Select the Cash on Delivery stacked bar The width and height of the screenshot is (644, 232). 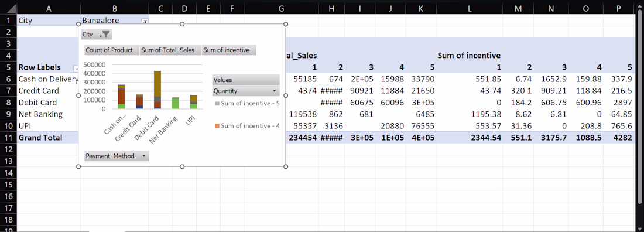point(121,97)
